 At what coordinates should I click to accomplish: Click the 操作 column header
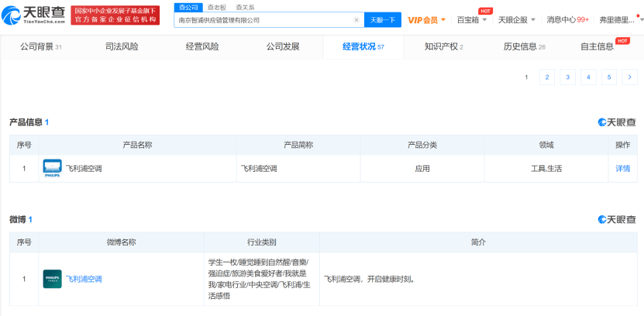point(622,146)
